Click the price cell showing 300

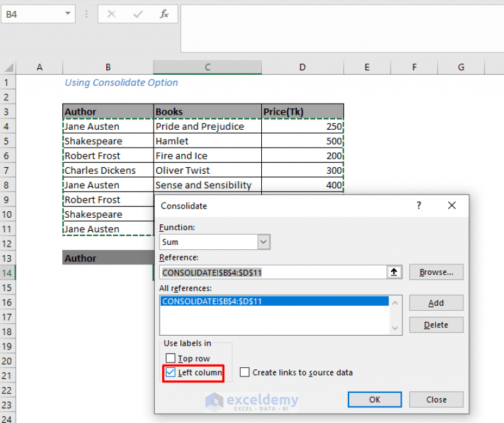pyautogui.click(x=303, y=171)
